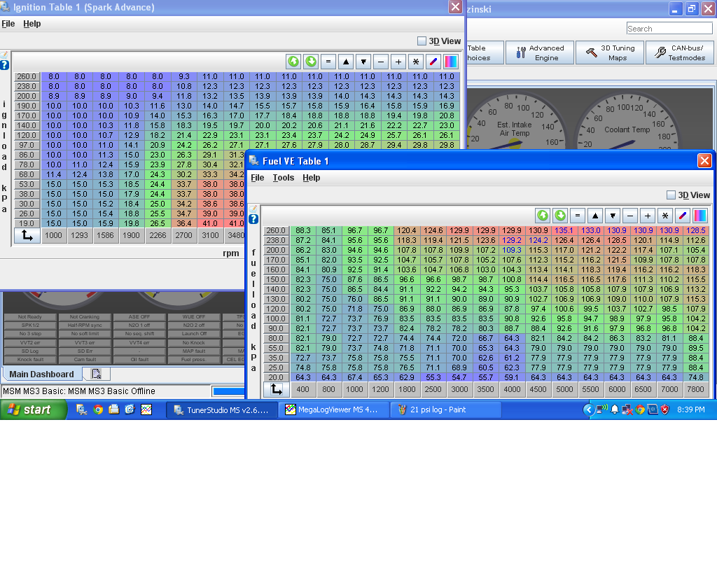Select the Main Dashboard tab
This screenshot has width=717, height=588.
click(41, 374)
